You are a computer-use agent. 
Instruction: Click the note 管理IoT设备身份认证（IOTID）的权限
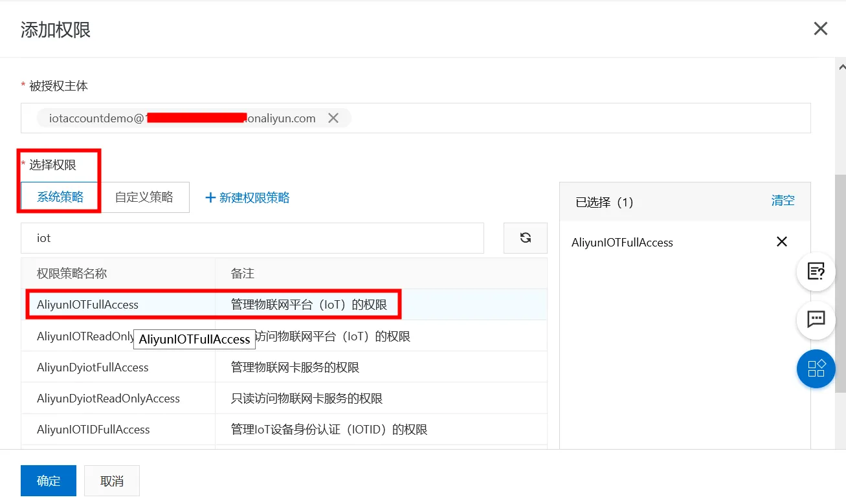(329, 430)
